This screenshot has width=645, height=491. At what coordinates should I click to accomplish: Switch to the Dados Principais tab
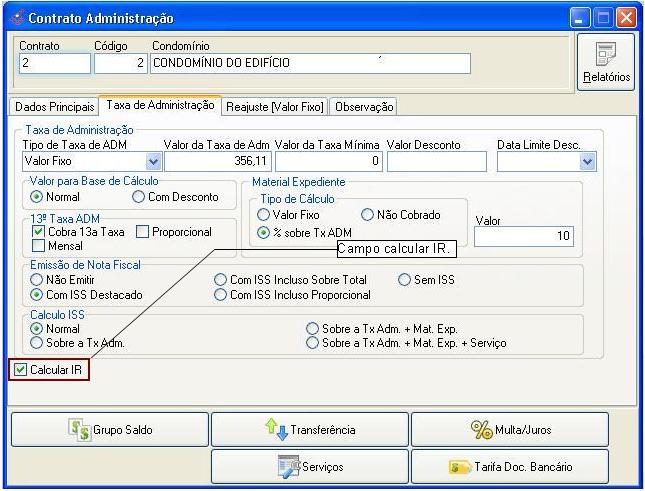(54, 106)
